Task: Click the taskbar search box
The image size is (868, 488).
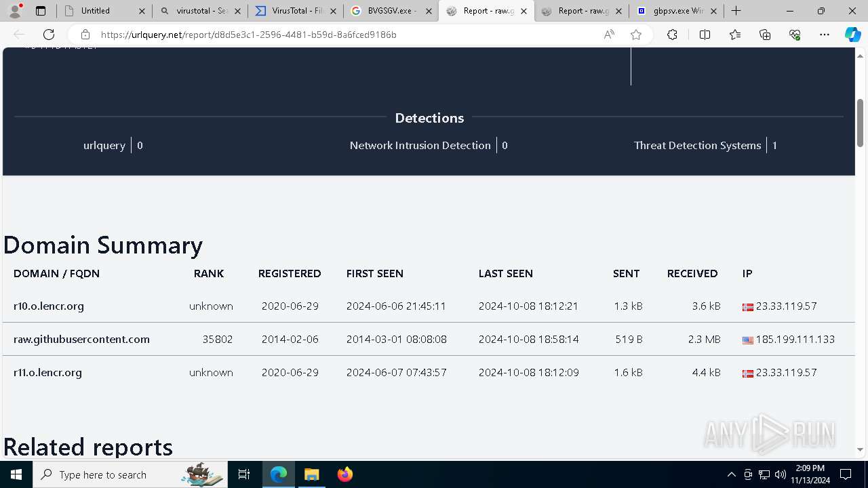Action: point(130,474)
